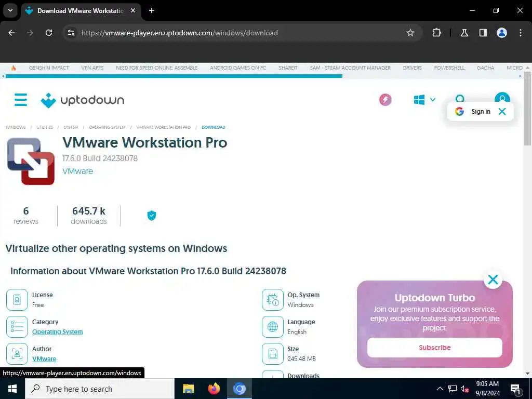Subscribe to Uptodown Turbo

click(x=435, y=348)
